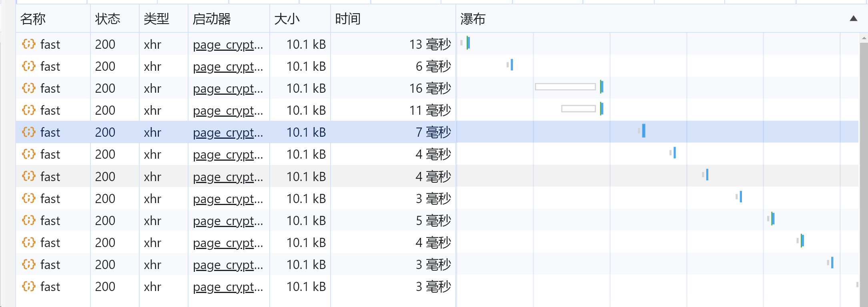The image size is (868, 307).
Task: Open the page_crypt initiator link for the 13 毫秒 request
Action: tap(228, 45)
